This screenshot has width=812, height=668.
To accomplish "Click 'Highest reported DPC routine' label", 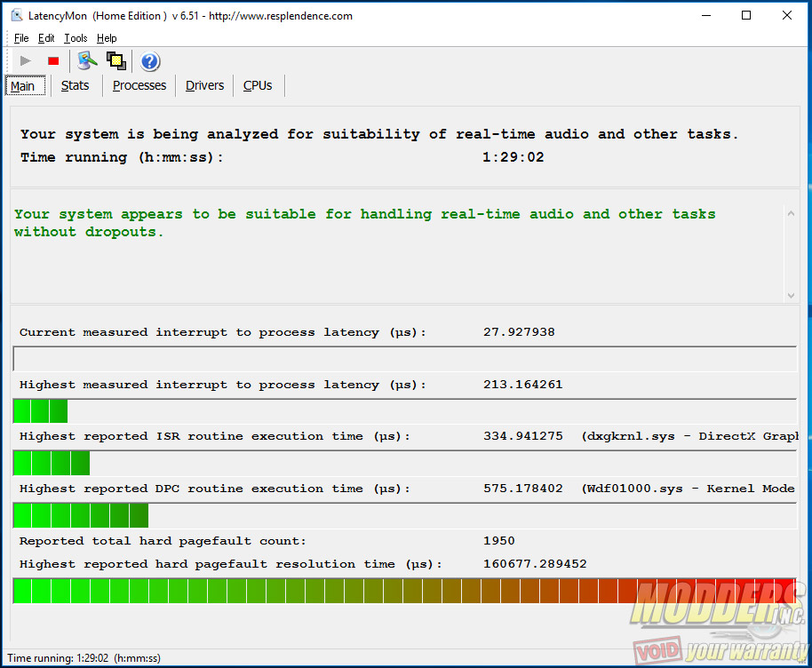I will point(214,489).
